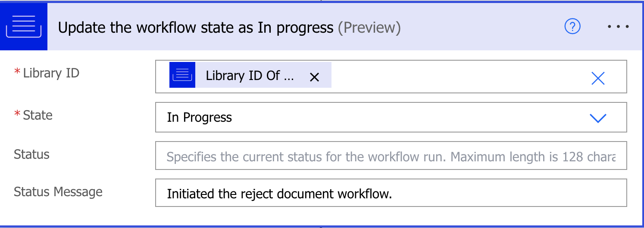
Task: Select the "Library ID Of ..." token text
Action: [x=250, y=76]
